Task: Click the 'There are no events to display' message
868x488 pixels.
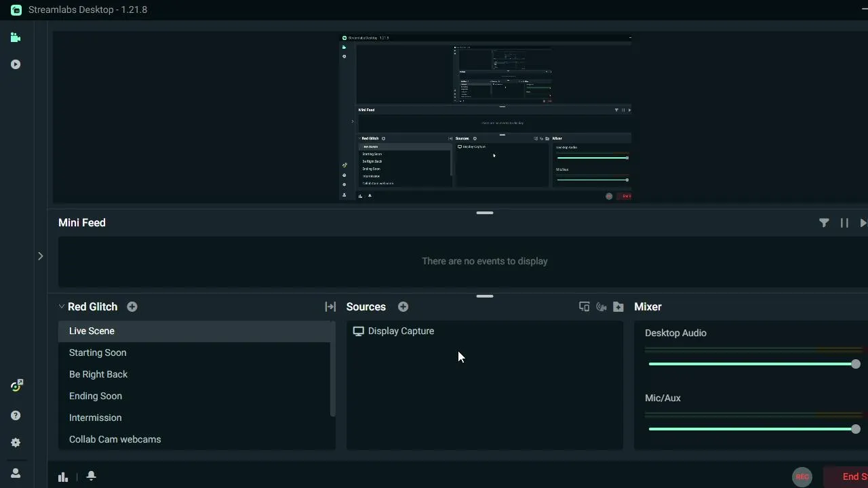Action: click(x=485, y=262)
